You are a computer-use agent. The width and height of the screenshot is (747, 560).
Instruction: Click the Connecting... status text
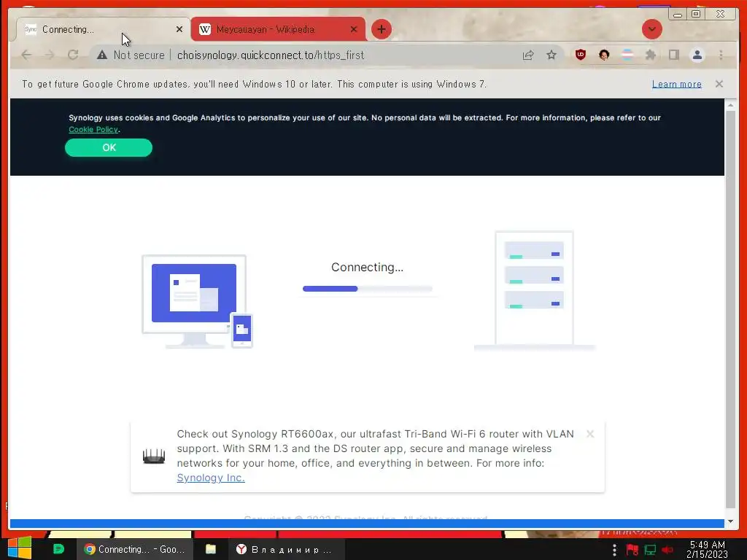tap(368, 267)
